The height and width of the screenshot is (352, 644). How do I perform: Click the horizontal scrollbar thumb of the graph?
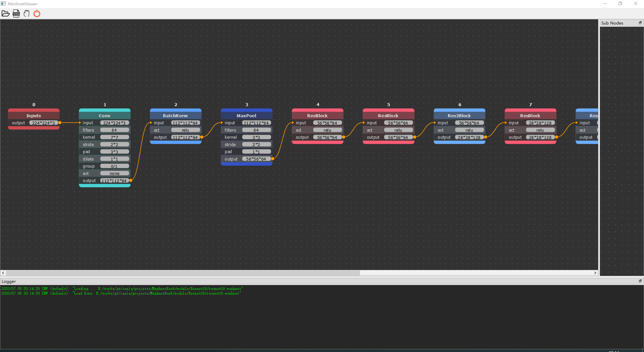[183, 273]
